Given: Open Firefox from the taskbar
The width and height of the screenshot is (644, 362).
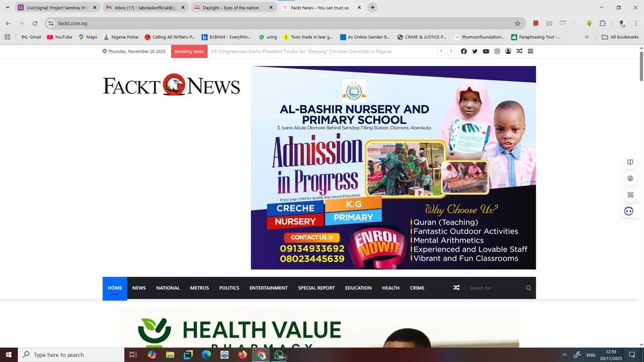Looking at the screenshot, I should coord(243,354).
